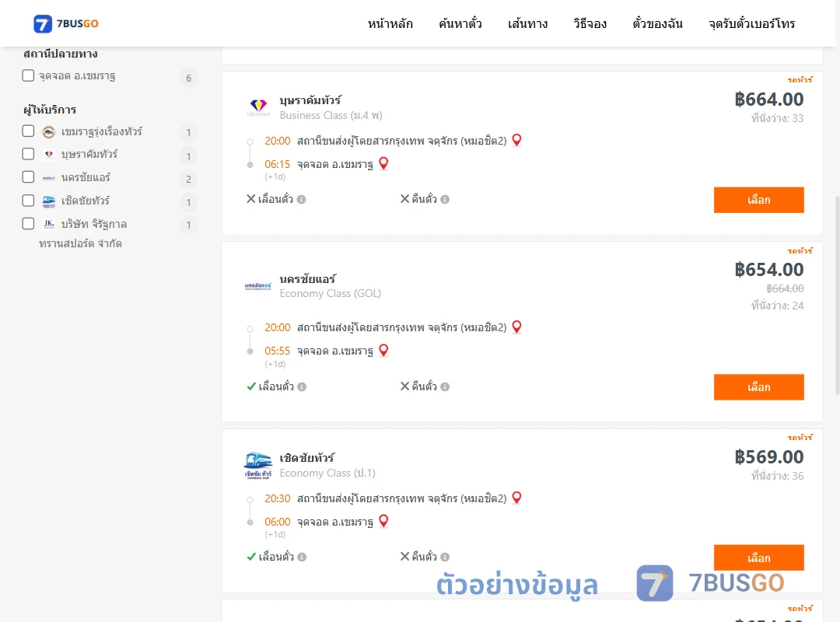Open map pin for บุษราคัมทัวร์ 06:15 arrival
This screenshot has height=622, width=840.
(383, 163)
